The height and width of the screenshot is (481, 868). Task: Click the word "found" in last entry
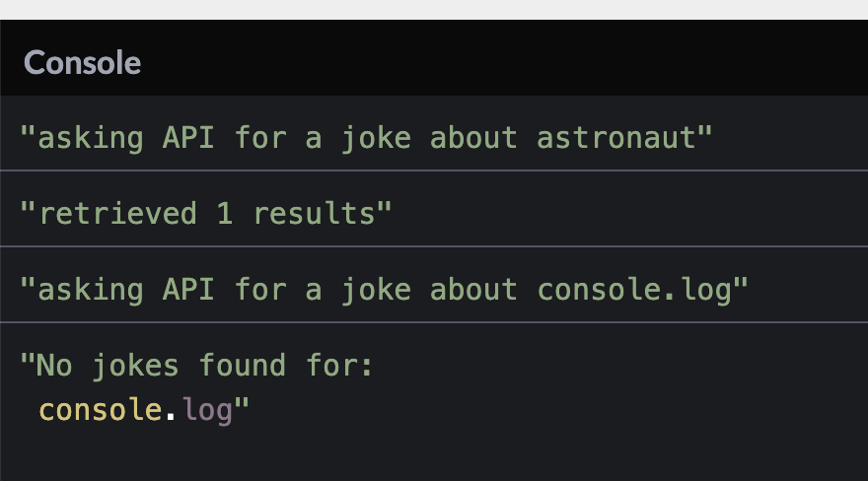click(242, 366)
